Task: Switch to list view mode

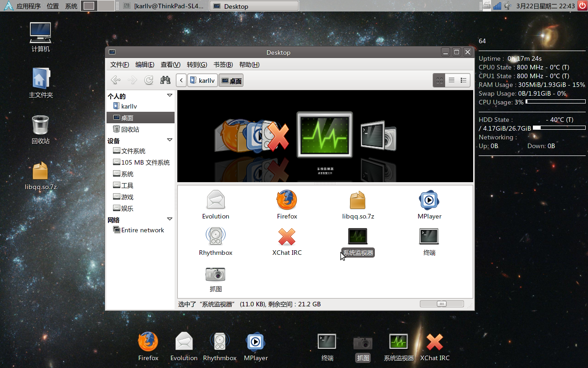Action: [x=452, y=80]
